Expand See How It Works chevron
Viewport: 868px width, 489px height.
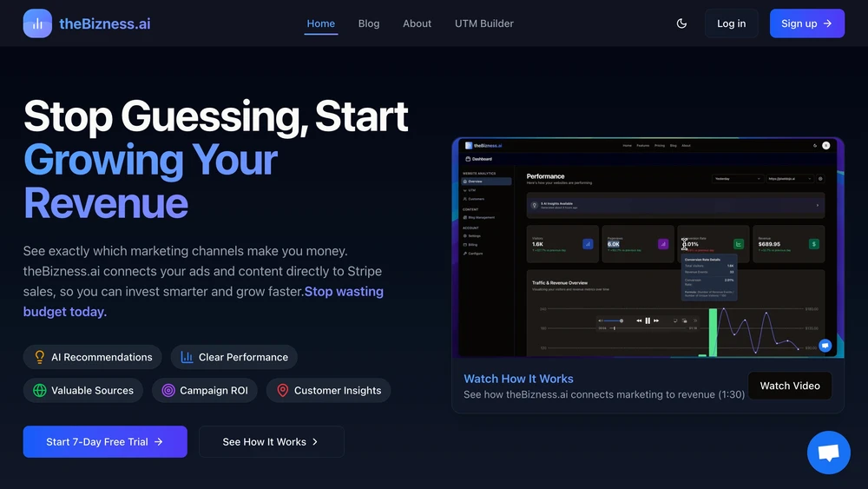[316, 442]
